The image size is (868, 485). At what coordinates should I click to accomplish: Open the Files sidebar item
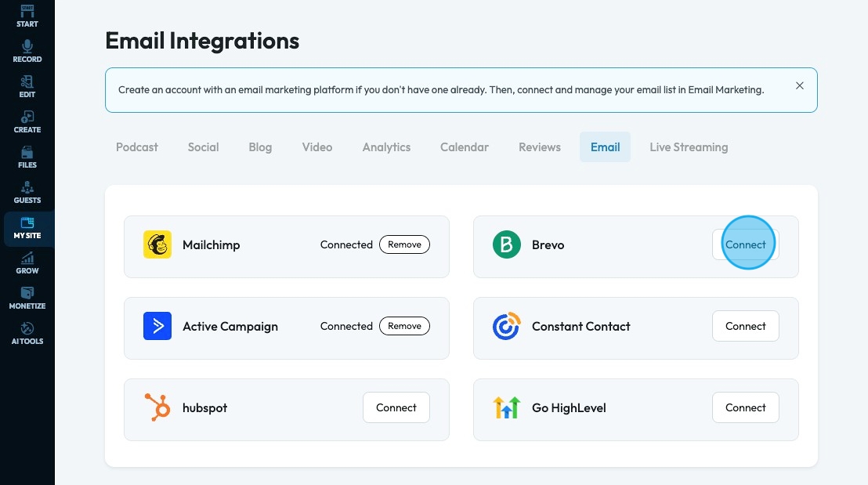pyautogui.click(x=27, y=157)
